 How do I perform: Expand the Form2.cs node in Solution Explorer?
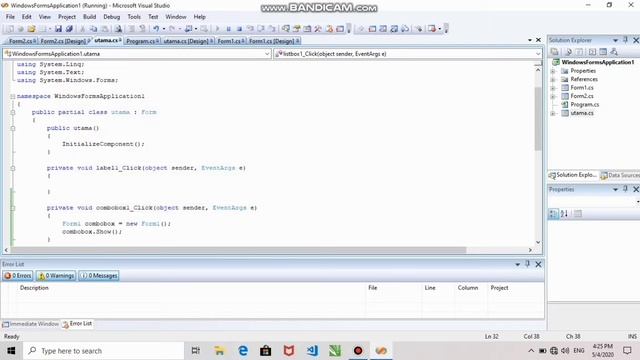553,96
